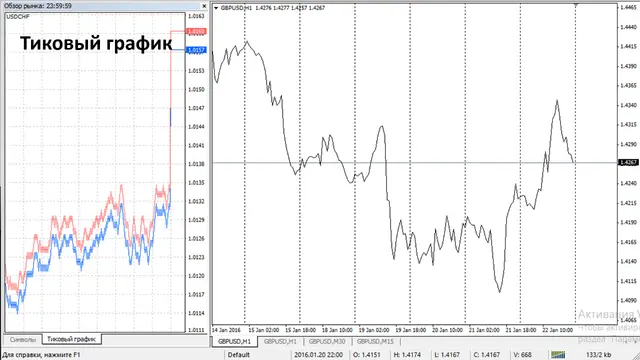Click status bar date 2016.01.20 22:00
The height and width of the screenshot is (360, 640).
(318, 355)
